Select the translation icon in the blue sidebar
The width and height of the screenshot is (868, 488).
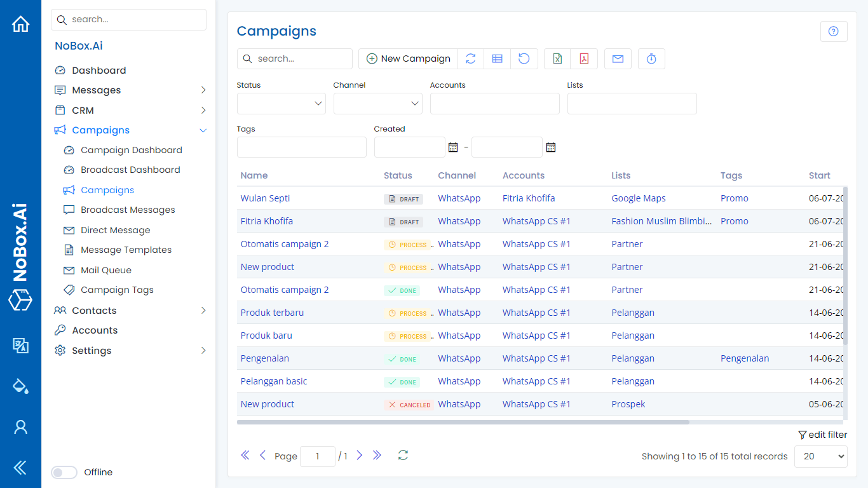pyautogui.click(x=21, y=346)
